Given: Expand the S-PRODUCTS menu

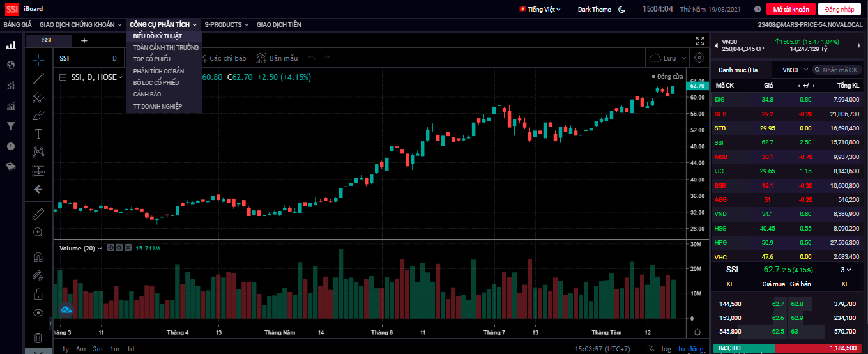Looking at the screenshot, I should coord(227,24).
